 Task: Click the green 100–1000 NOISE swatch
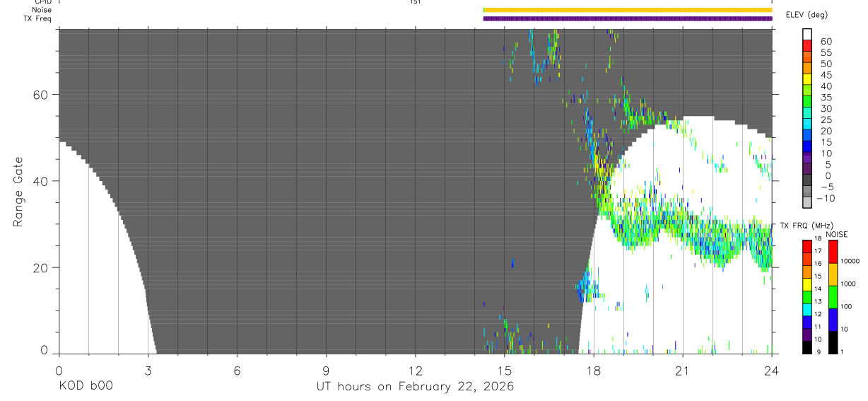point(833,297)
